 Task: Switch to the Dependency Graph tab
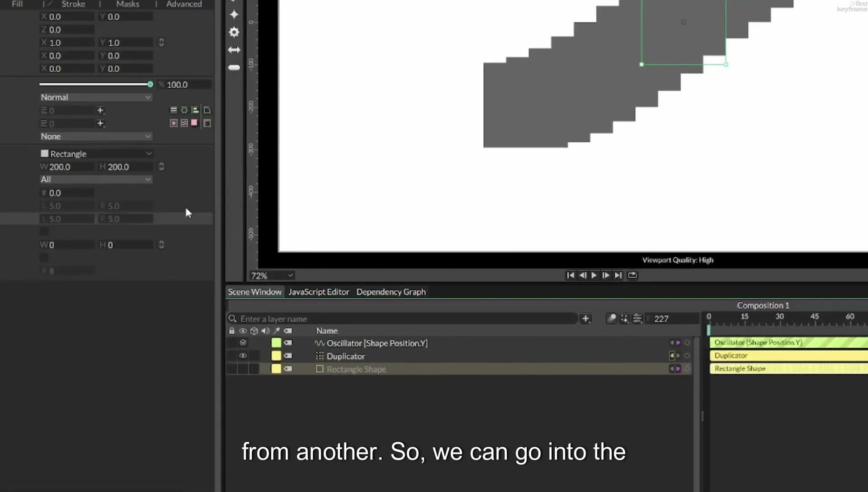(x=391, y=292)
